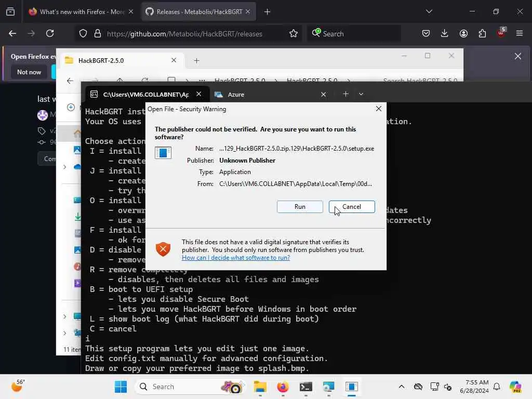Go back in File Explorer

tap(70, 81)
